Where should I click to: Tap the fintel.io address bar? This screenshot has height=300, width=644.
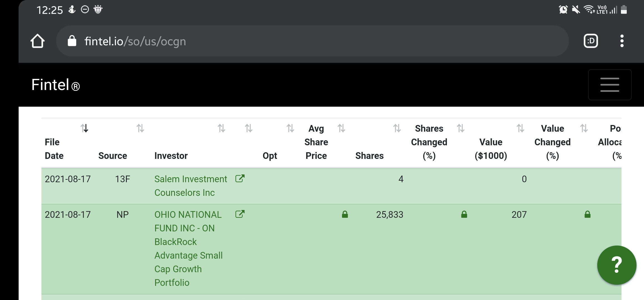[306, 41]
